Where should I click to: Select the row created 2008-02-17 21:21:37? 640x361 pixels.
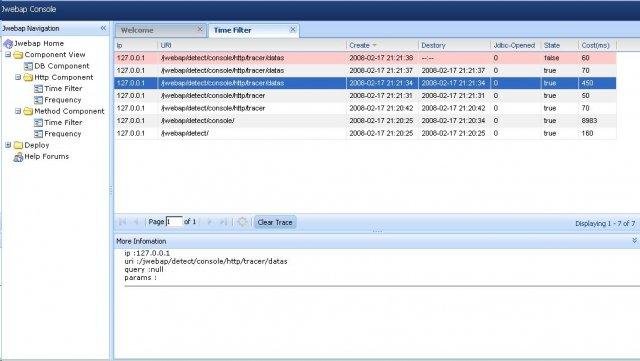pos(365,71)
